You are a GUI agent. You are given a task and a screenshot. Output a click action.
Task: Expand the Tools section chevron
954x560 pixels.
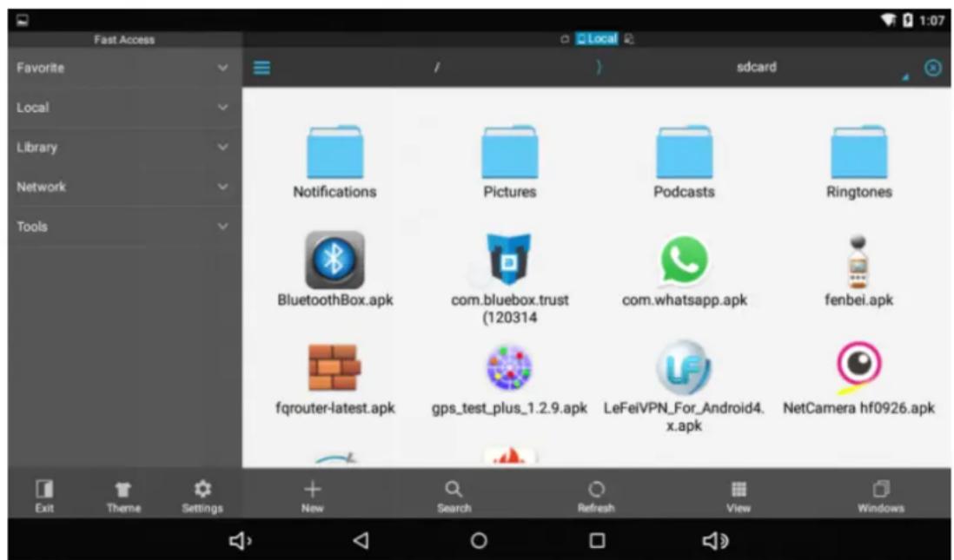222,227
